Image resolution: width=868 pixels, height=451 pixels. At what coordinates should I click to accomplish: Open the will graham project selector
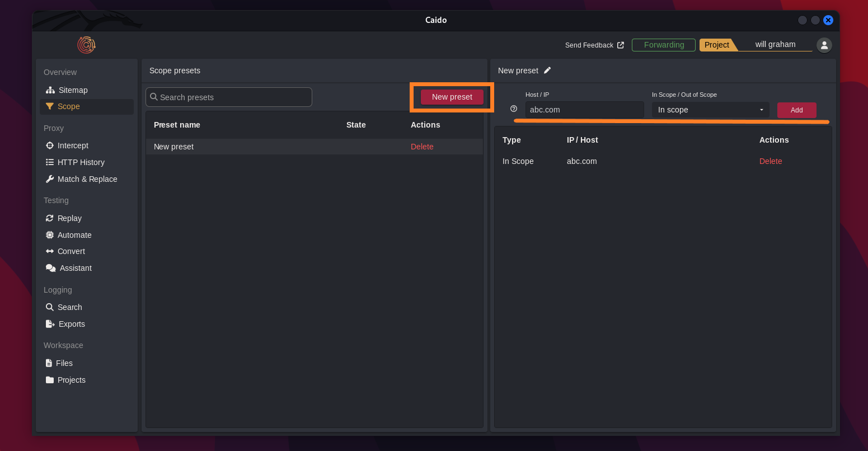(775, 45)
